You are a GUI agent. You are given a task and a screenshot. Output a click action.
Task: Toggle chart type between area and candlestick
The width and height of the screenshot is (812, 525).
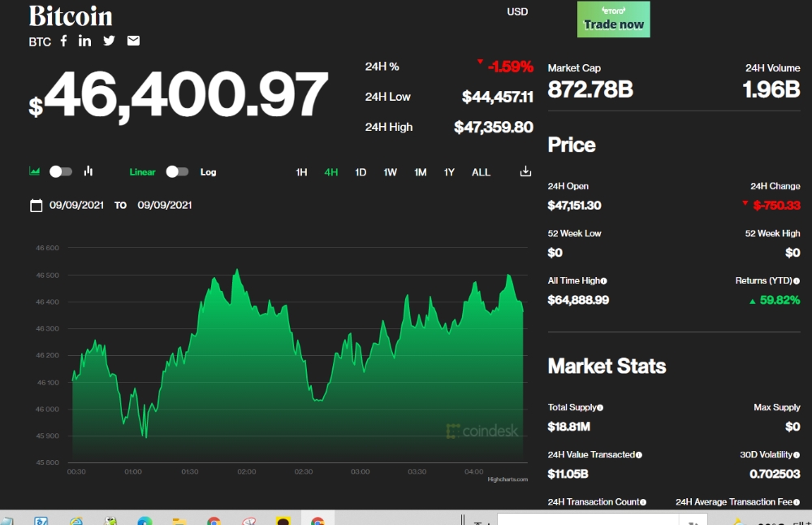[x=61, y=171]
